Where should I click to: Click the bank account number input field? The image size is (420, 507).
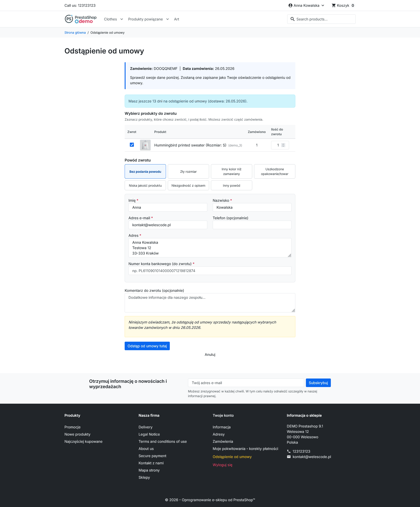(210, 271)
